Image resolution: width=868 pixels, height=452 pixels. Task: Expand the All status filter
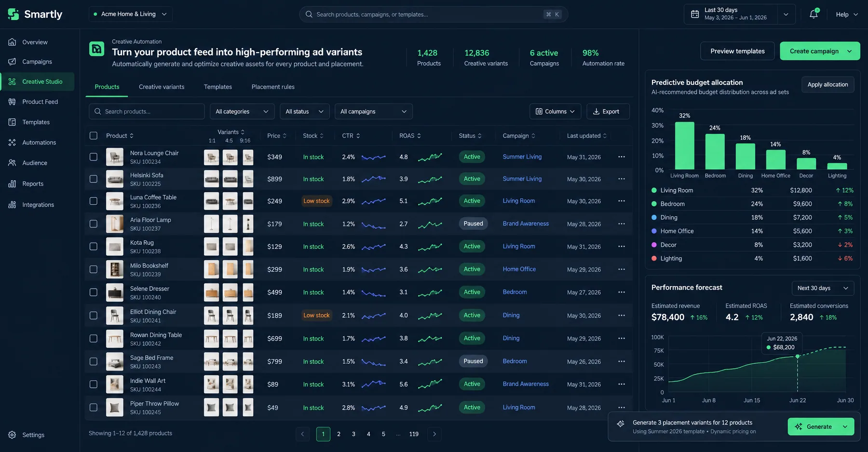[305, 111]
